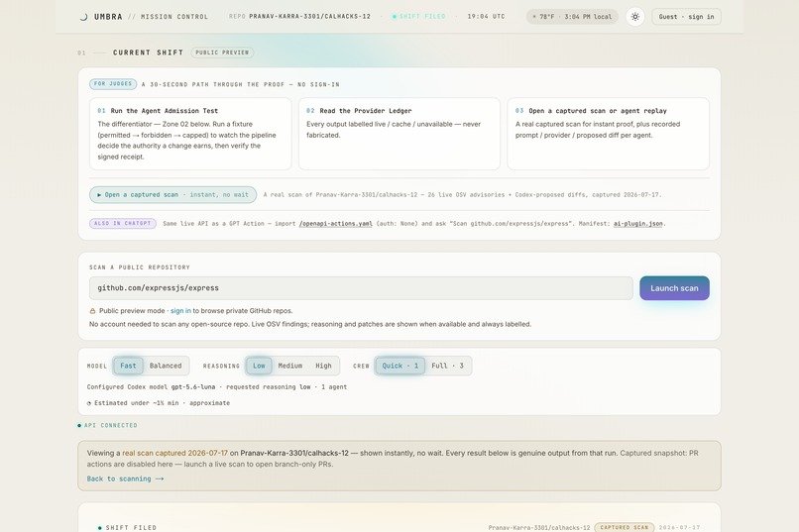Click the Public Preview badge
Screen dimensions: 799x532
pyautogui.click(x=222, y=53)
